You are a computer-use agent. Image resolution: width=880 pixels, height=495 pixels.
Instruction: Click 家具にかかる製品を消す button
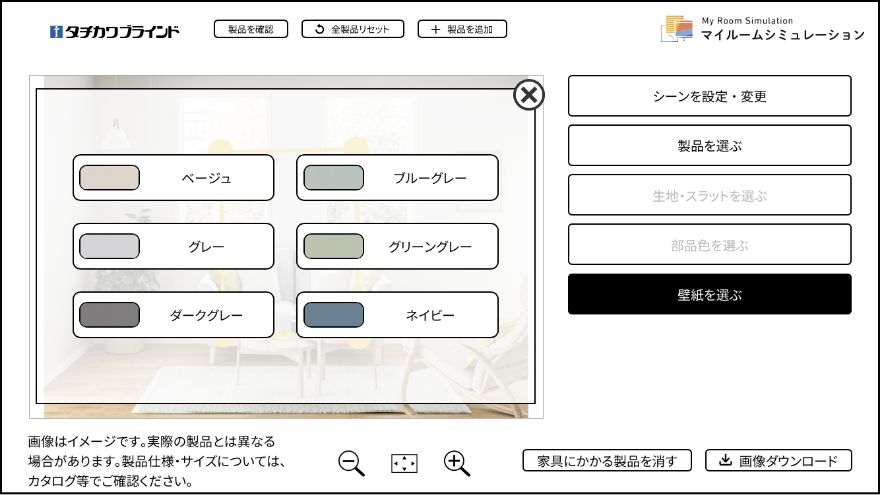607,461
